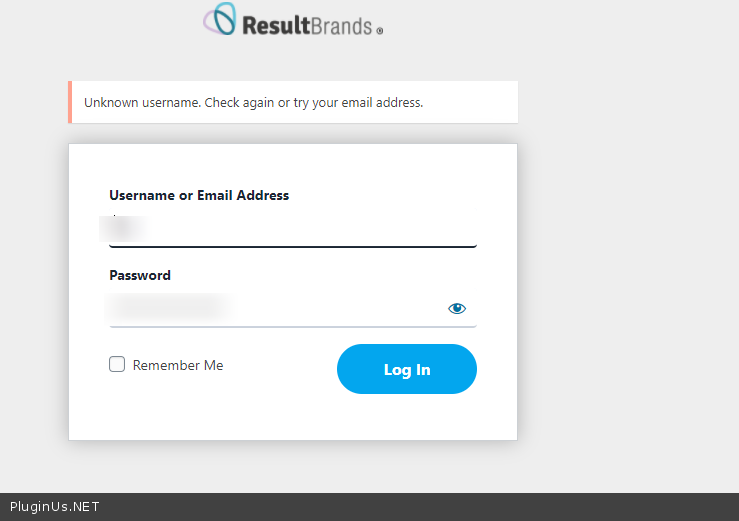This screenshot has height=521, width=739.
Task: Open the PluginUs.NET text in bottom bar
Action: tap(54, 507)
